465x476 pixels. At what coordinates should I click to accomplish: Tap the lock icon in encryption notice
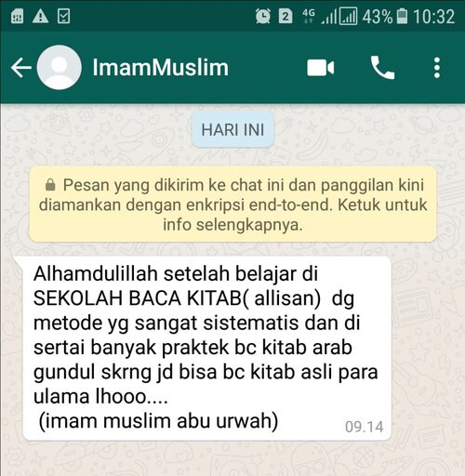click(x=50, y=185)
